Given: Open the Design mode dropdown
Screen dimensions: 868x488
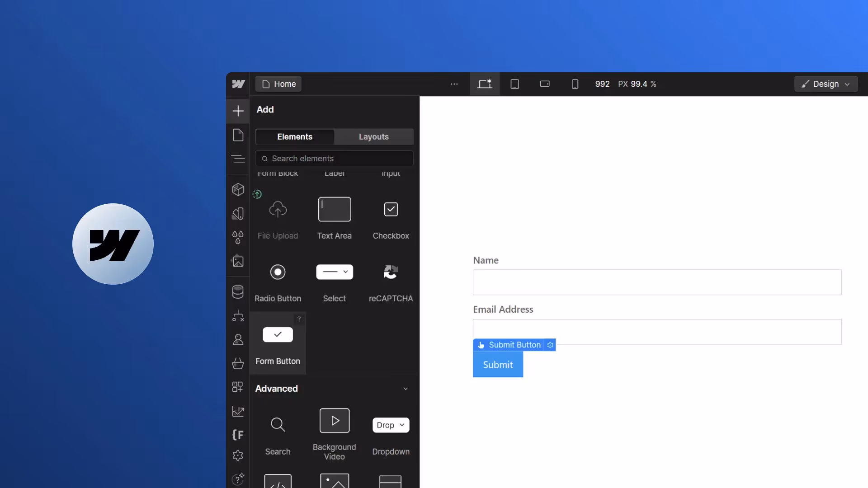Looking at the screenshot, I should 826,84.
